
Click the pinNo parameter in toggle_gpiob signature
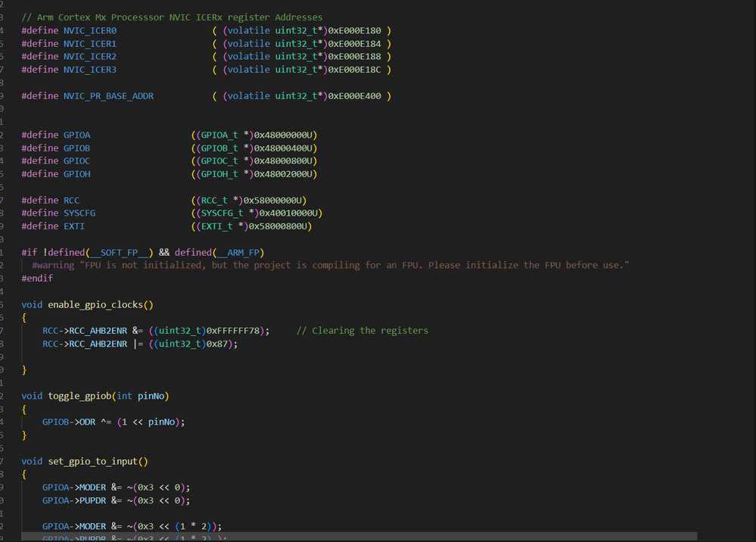(x=151, y=396)
